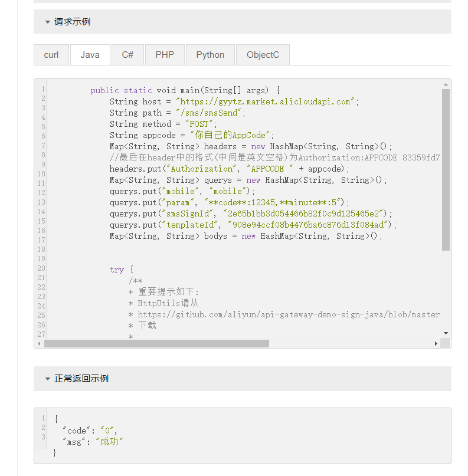Collapse the 请求示例 section arrow
The width and height of the screenshot is (468, 476).
(x=47, y=22)
